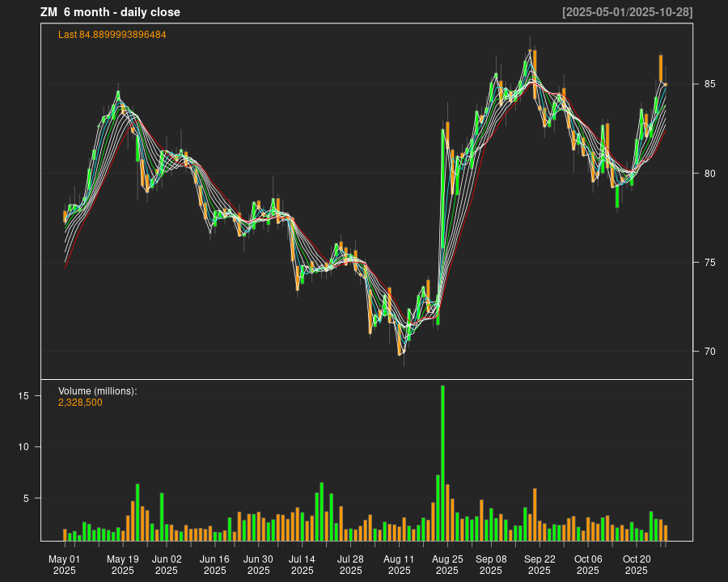Select the Oct 20 2025 date tick

pyautogui.click(x=637, y=564)
